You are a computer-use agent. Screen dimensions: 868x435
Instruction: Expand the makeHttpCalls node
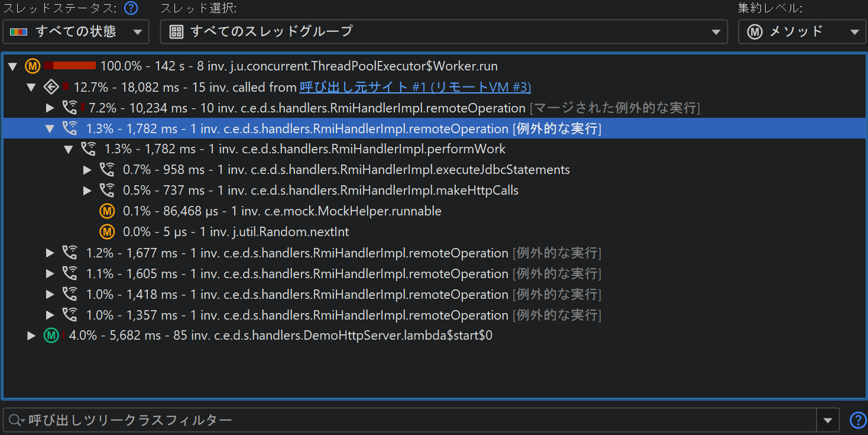click(88, 191)
